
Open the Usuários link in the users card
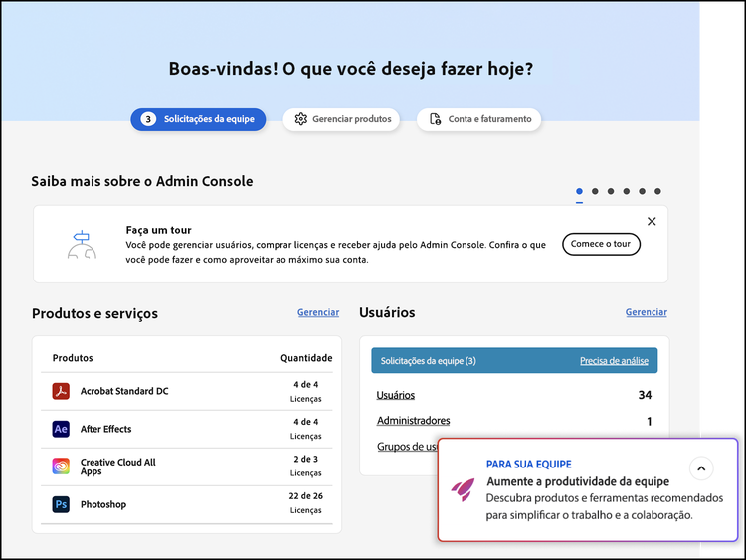click(x=395, y=395)
